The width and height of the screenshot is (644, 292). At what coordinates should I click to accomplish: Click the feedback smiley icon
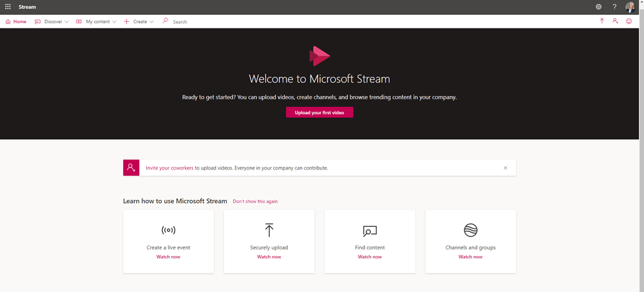pyautogui.click(x=629, y=21)
